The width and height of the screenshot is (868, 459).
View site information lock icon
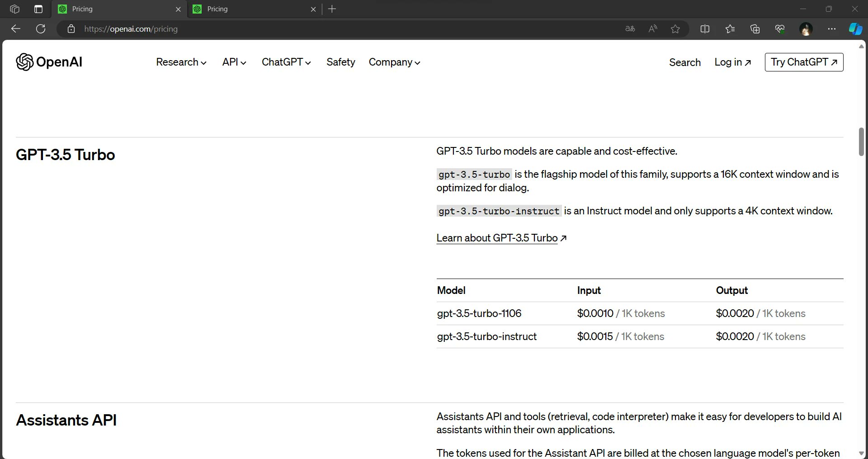click(71, 29)
